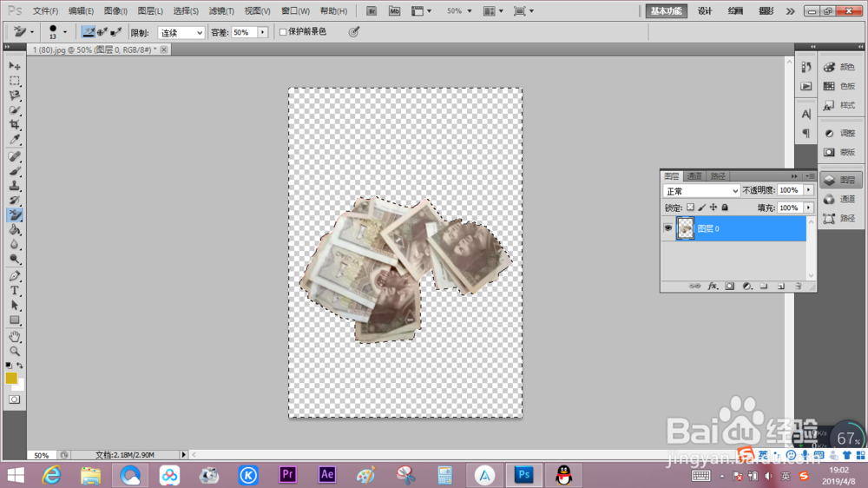Select the Dodge tool

[x=15, y=260]
